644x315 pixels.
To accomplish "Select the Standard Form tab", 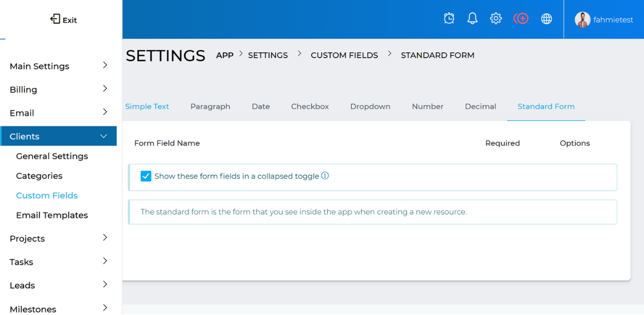I will coord(546,106).
